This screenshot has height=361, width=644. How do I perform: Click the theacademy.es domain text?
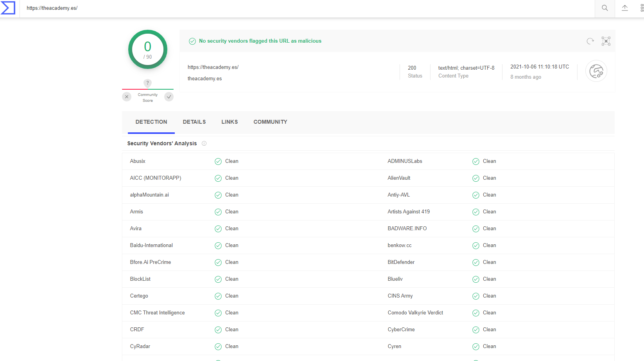click(205, 79)
